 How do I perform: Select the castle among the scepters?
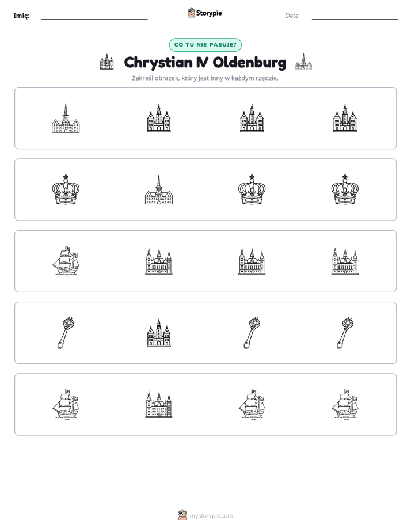[159, 333]
